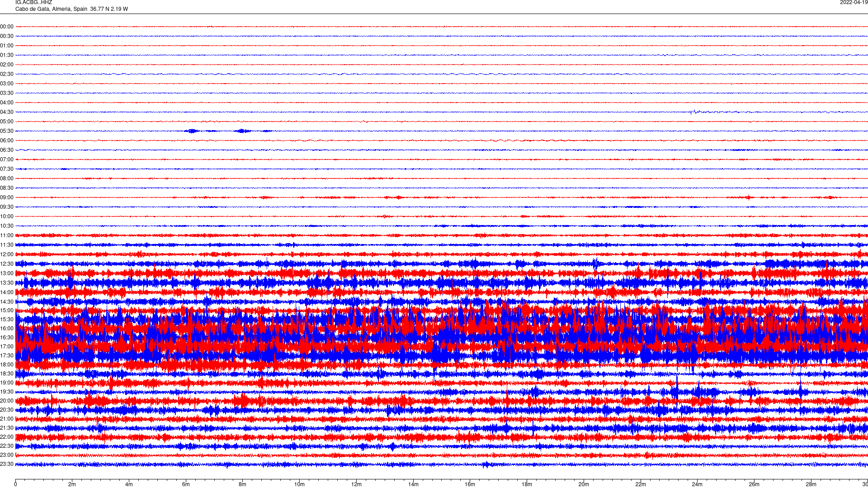
Task: Select the 11:30 time row label
Action: click(7, 245)
